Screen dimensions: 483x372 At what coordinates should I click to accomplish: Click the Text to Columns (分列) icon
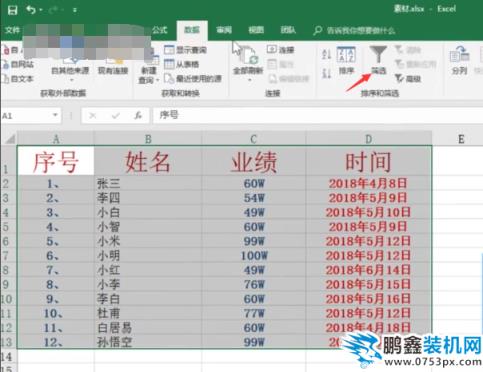pos(460,55)
